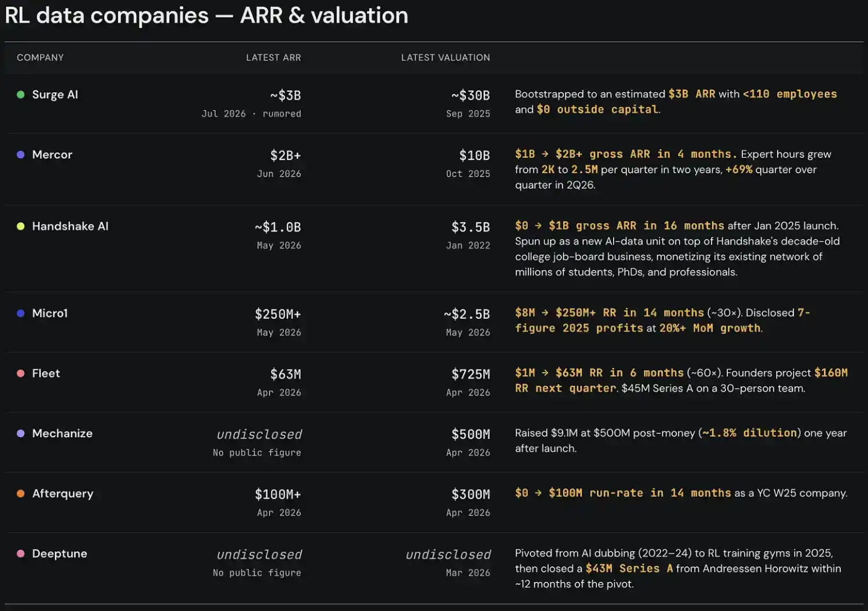Screen dimensions: 868x611
Task: Click the pink dot beside Deeptune
Action: coord(21,554)
